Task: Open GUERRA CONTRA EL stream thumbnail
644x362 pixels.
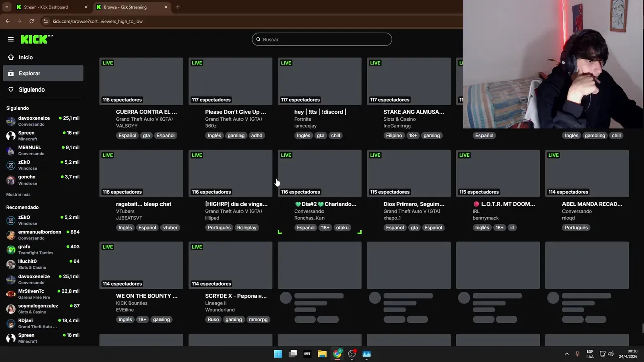Action: click(x=141, y=81)
